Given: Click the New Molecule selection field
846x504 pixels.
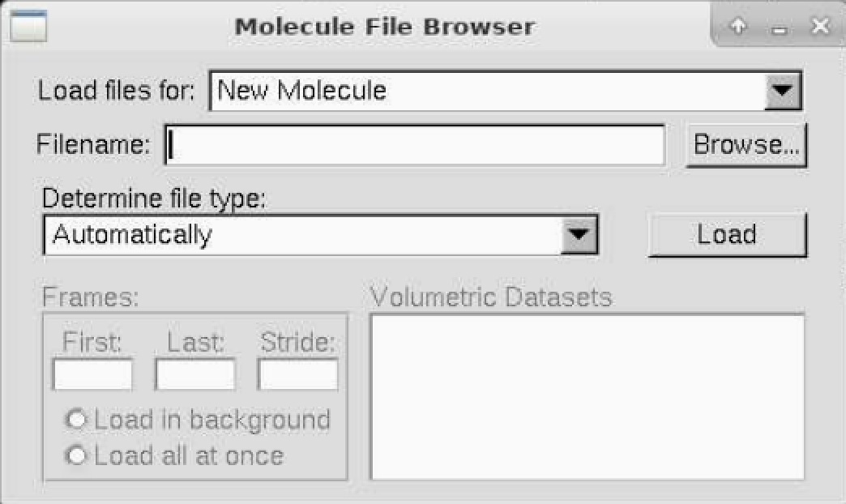Looking at the screenshot, I should coord(486,91).
